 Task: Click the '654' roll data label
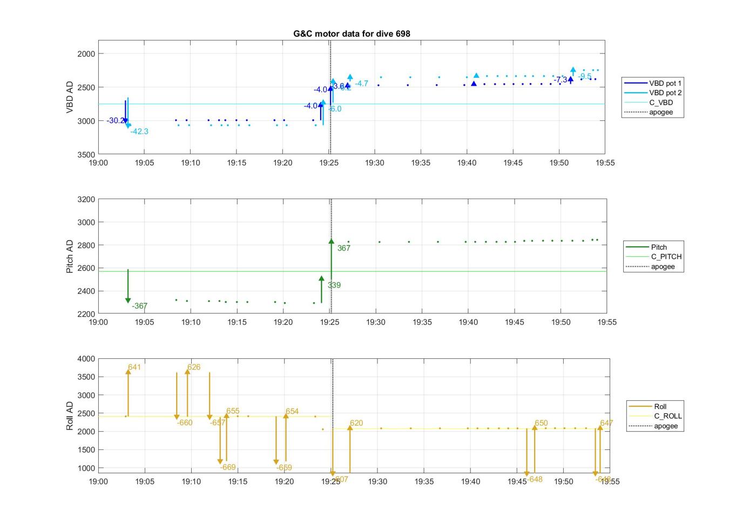click(x=292, y=411)
